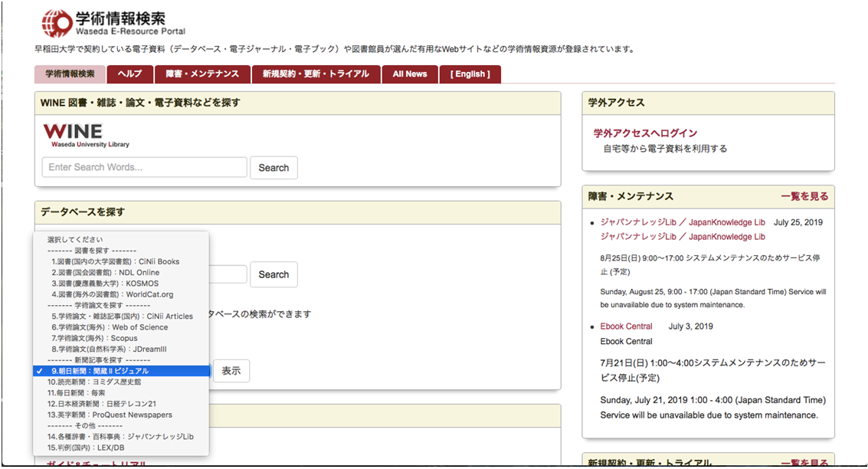Switch language via the [ English ] tab
Image resolution: width=868 pixels, height=469 pixels.
pyautogui.click(x=470, y=74)
